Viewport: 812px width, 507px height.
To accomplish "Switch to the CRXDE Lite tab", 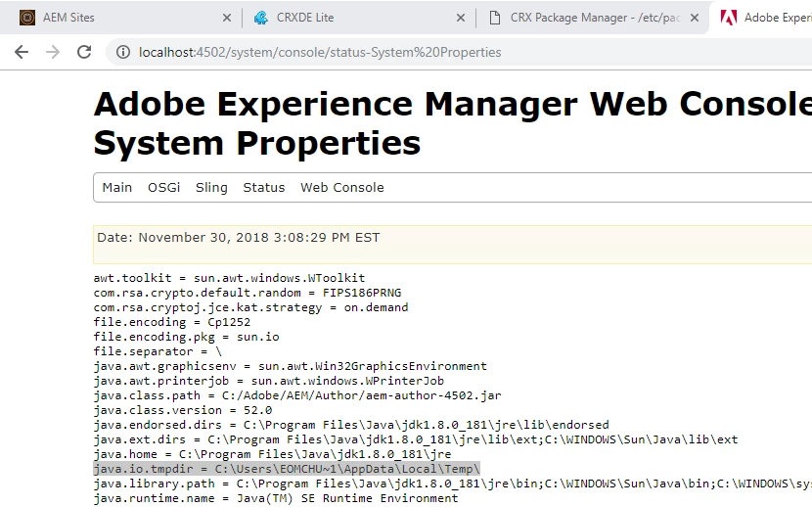I will click(x=357, y=18).
